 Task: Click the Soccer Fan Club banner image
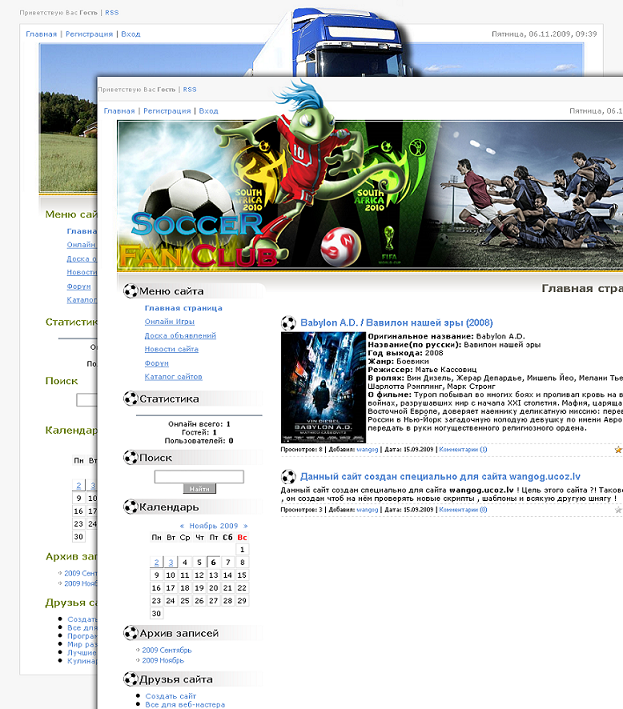pyautogui.click(x=370, y=196)
